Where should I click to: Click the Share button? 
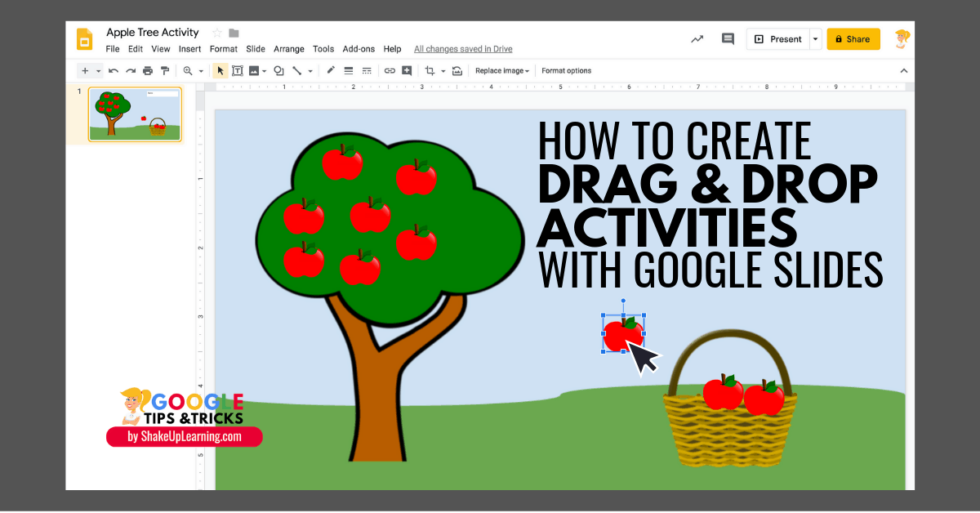click(853, 38)
